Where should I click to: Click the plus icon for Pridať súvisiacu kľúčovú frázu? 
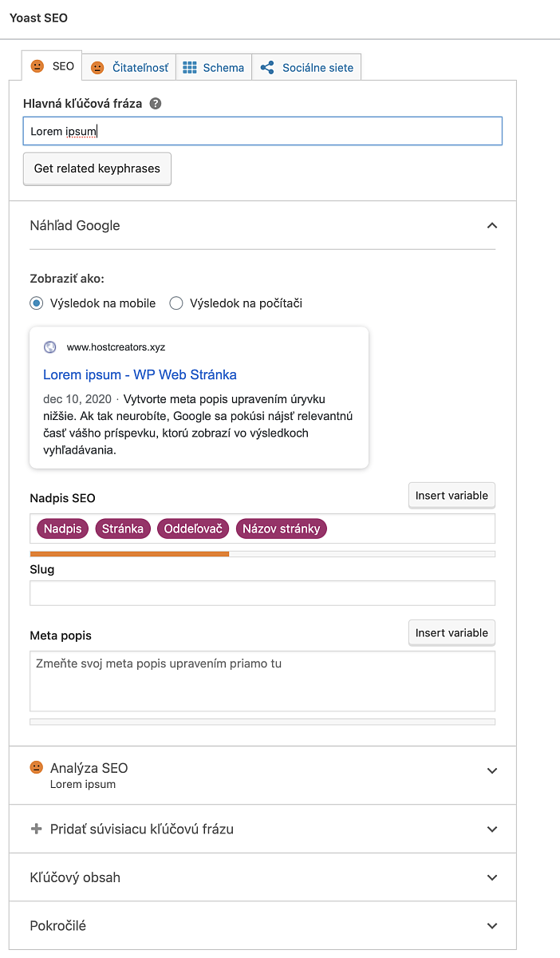(36, 829)
